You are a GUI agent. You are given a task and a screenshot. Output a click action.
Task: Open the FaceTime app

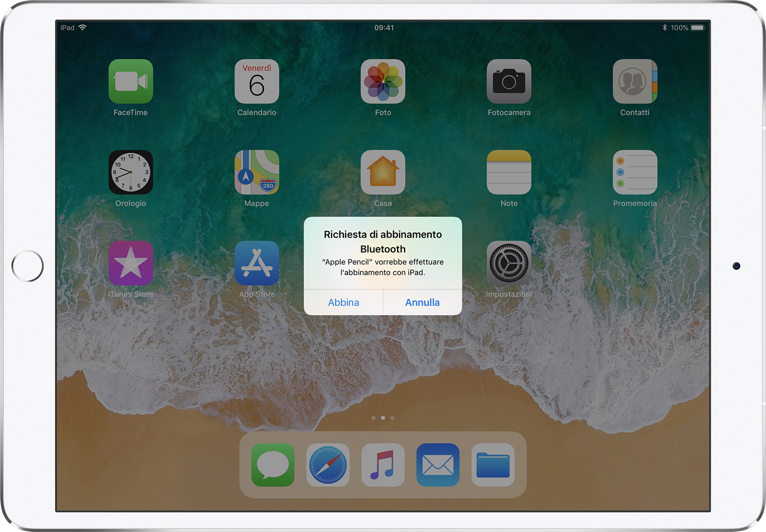(131, 81)
